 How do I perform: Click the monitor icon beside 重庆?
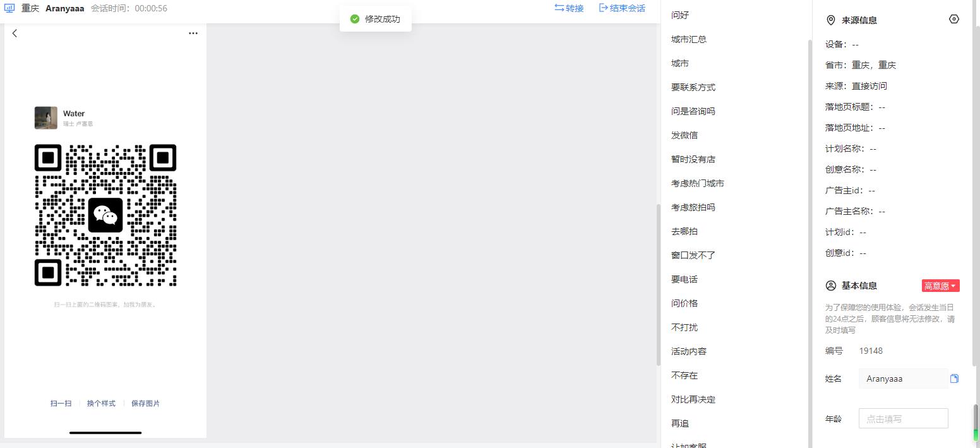[9, 9]
